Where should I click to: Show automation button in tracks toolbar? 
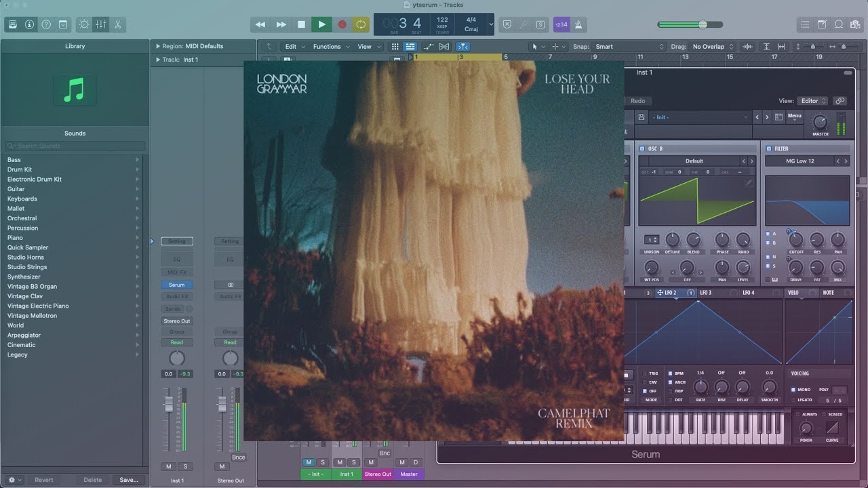click(x=429, y=47)
